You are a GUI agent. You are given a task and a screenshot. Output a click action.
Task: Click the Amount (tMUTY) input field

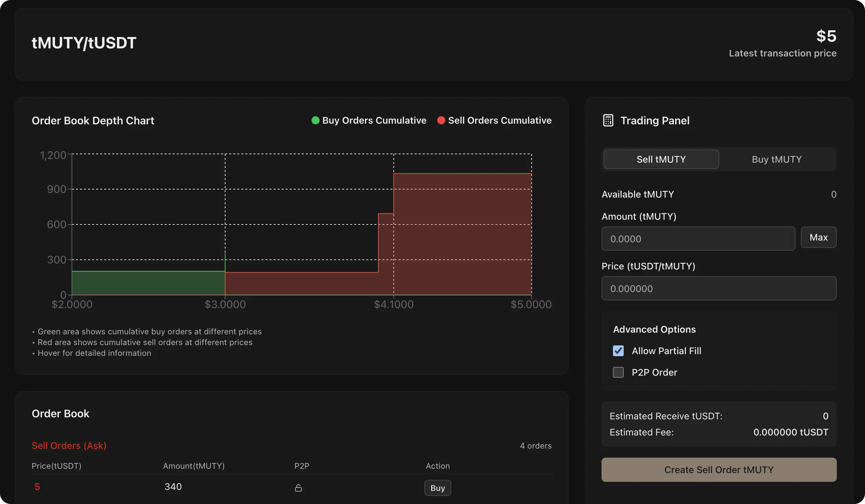click(698, 239)
